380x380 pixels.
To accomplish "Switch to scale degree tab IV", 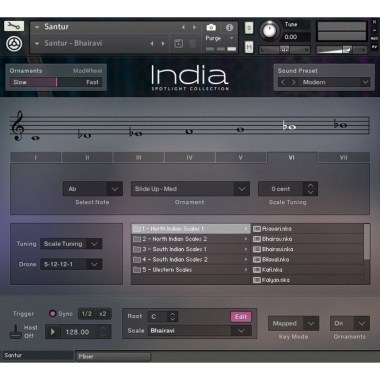I will pyautogui.click(x=189, y=157).
